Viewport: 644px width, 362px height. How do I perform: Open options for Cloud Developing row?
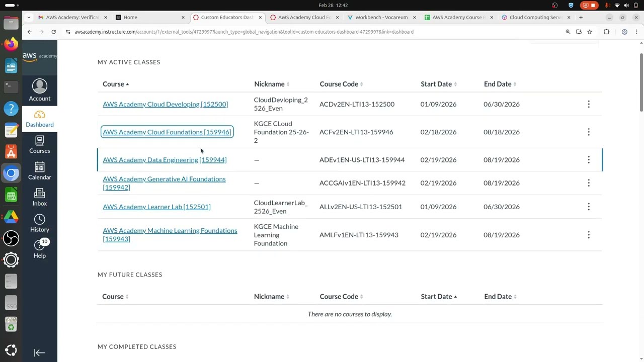point(589,104)
